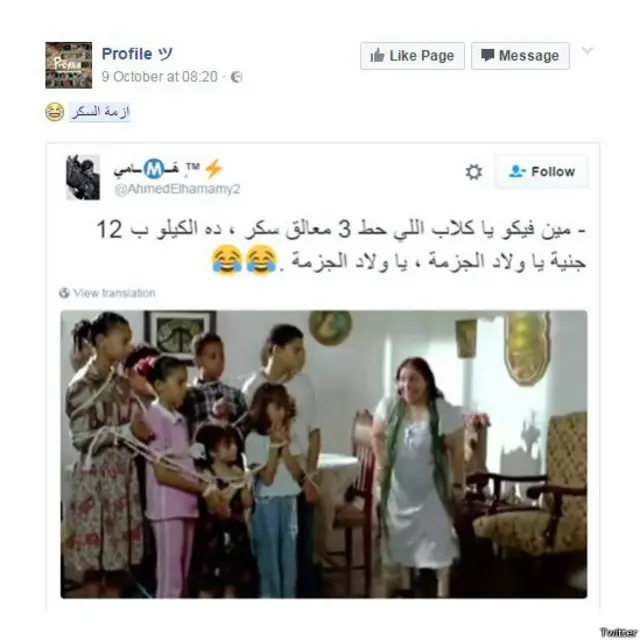
Task: Click the Message button
Action: [520, 56]
